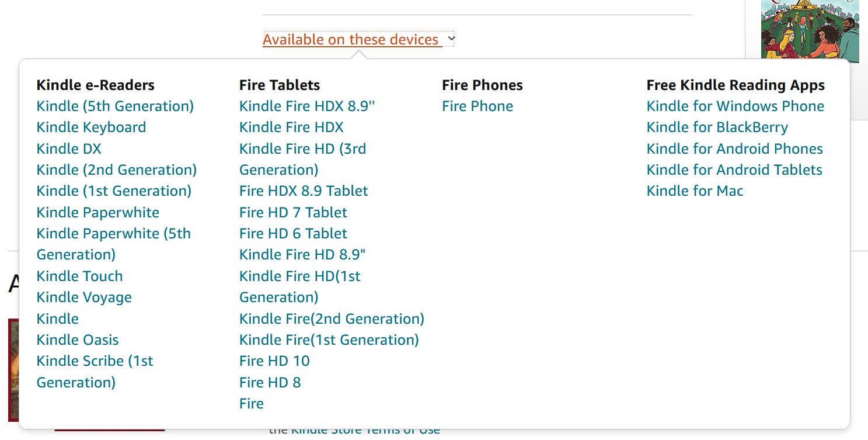Open the Kindle Keyboard page

click(91, 127)
